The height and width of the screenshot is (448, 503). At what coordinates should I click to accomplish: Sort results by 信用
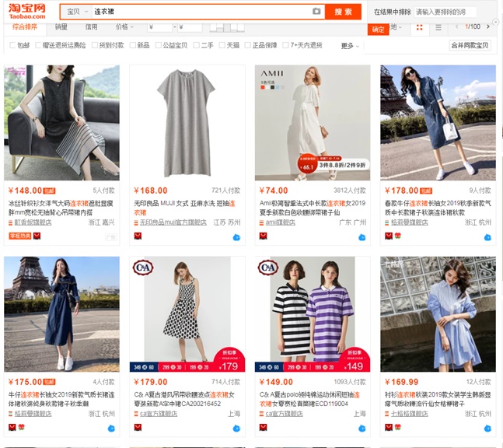point(91,27)
